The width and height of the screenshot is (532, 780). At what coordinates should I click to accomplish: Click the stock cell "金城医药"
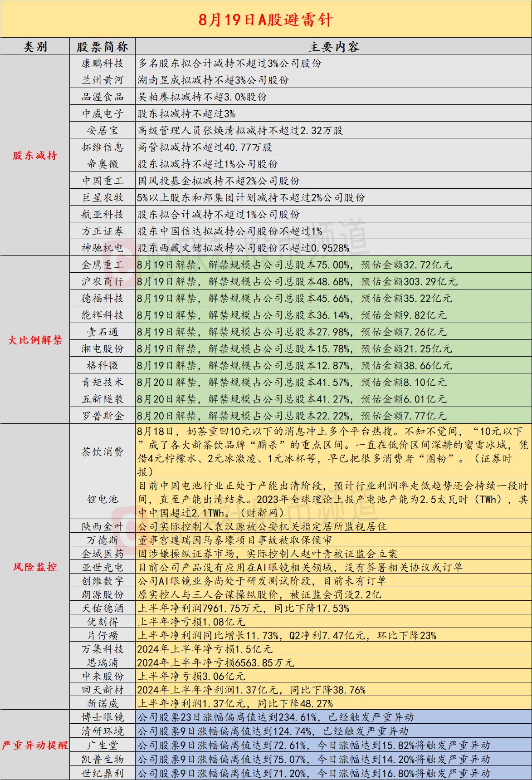click(102, 554)
